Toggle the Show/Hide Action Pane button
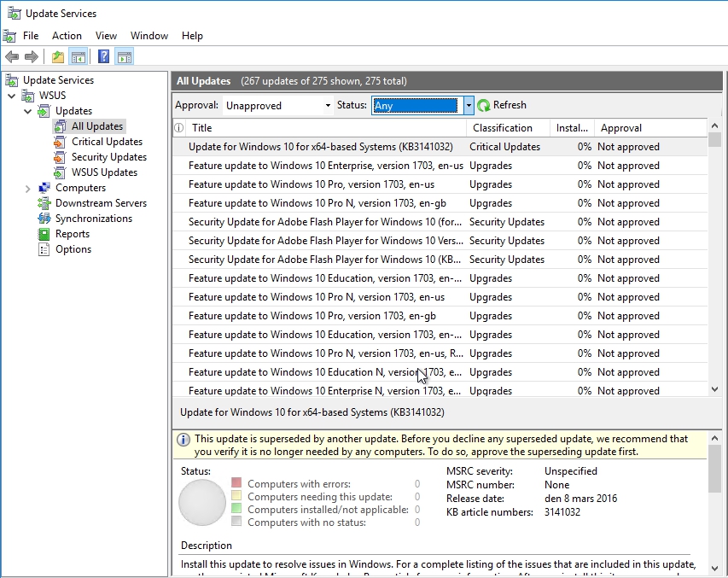 (125, 57)
